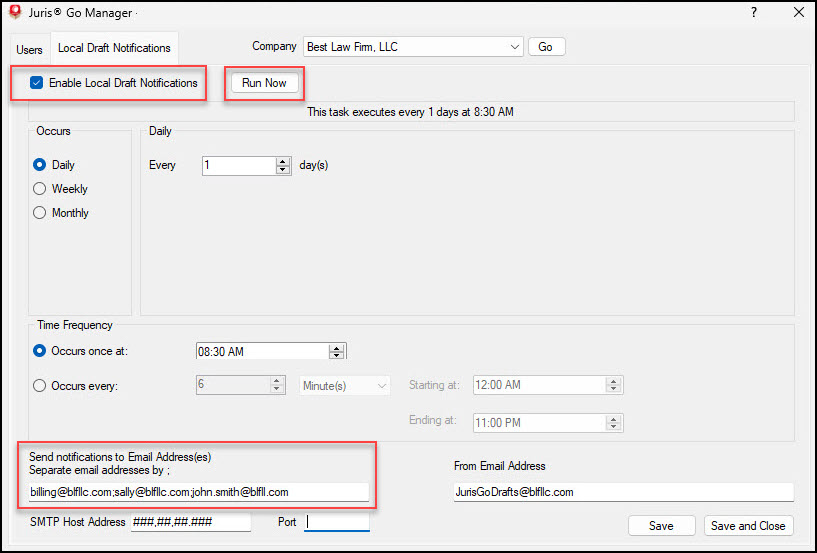Click the Run Now button
This screenshot has width=817, height=553.
[x=264, y=83]
